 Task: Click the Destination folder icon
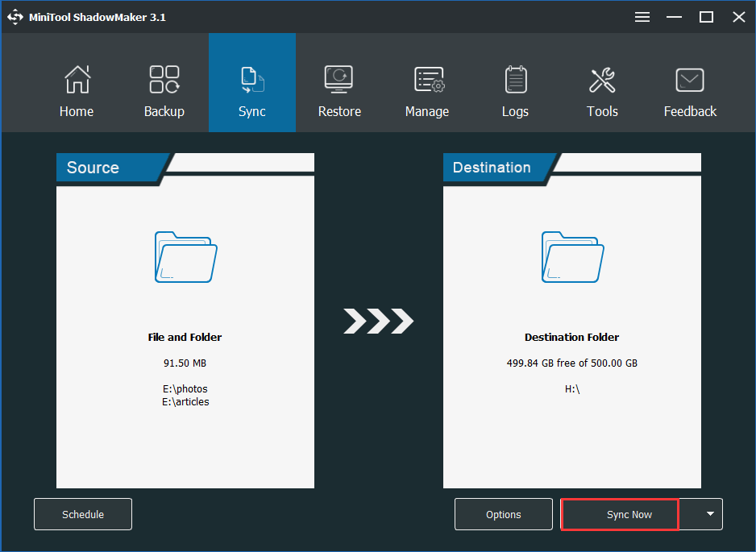572,257
